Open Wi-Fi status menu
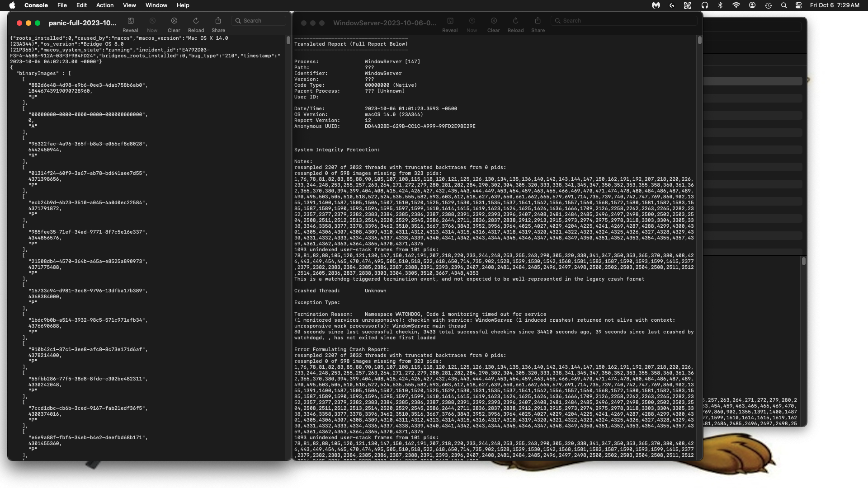The image size is (868, 488). [736, 5]
